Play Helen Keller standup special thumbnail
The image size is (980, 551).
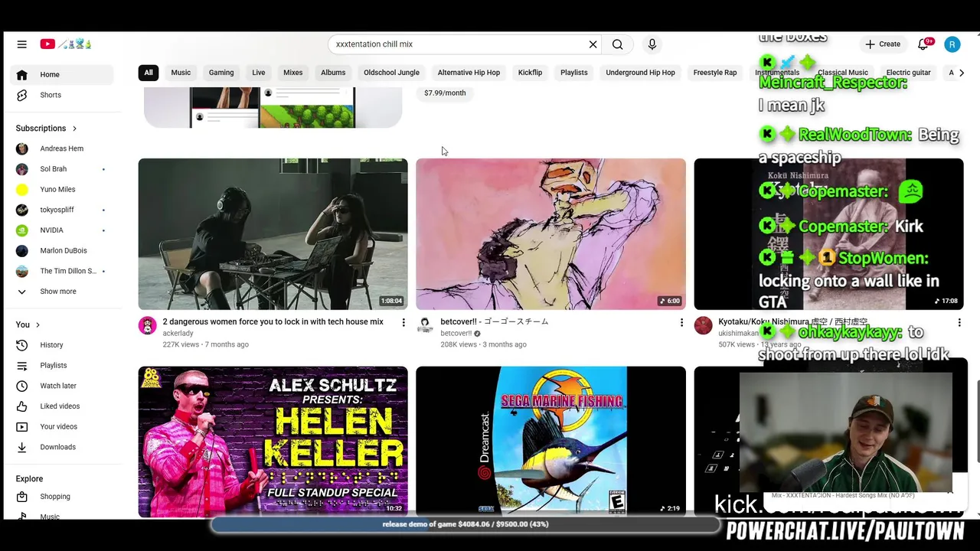273,442
